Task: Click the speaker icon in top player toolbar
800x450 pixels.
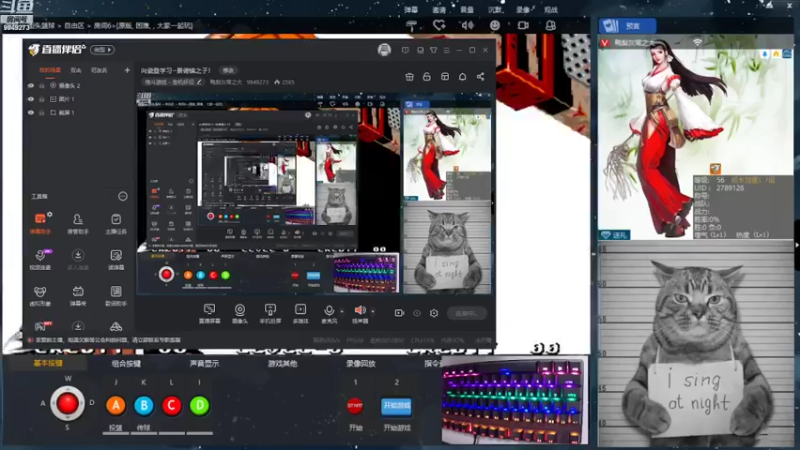Action: (467, 25)
